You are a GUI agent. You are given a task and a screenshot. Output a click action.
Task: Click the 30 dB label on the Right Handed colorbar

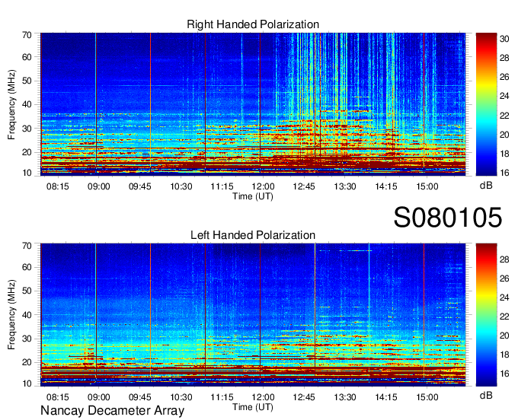504,39
